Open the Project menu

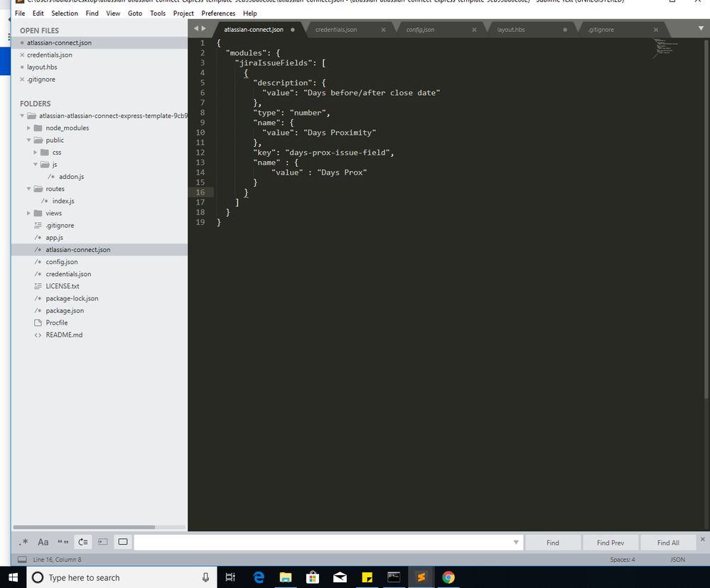click(183, 13)
